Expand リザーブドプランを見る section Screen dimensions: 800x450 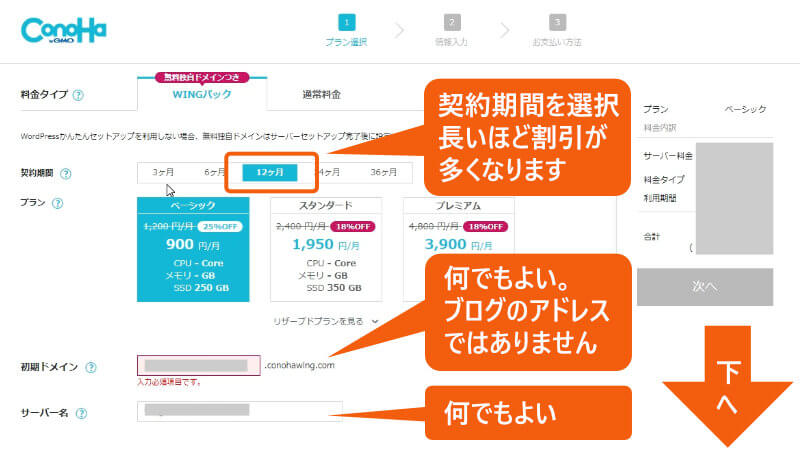click(x=326, y=321)
